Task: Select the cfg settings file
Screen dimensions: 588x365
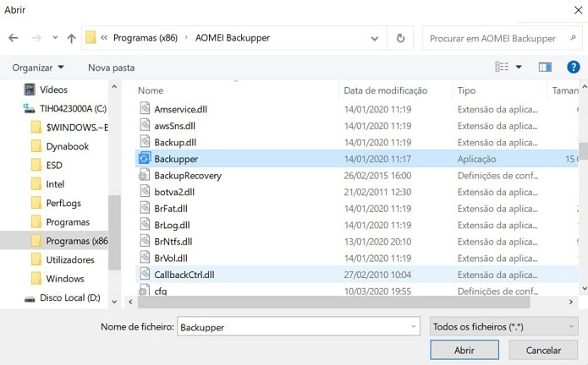Action: 161,291
